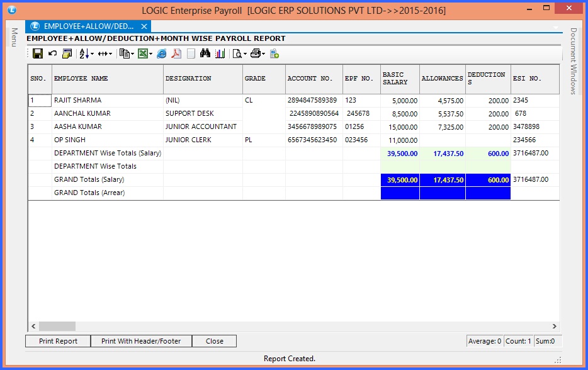
Task: Click basic salary 15,000.00 cell
Action: (x=400, y=127)
